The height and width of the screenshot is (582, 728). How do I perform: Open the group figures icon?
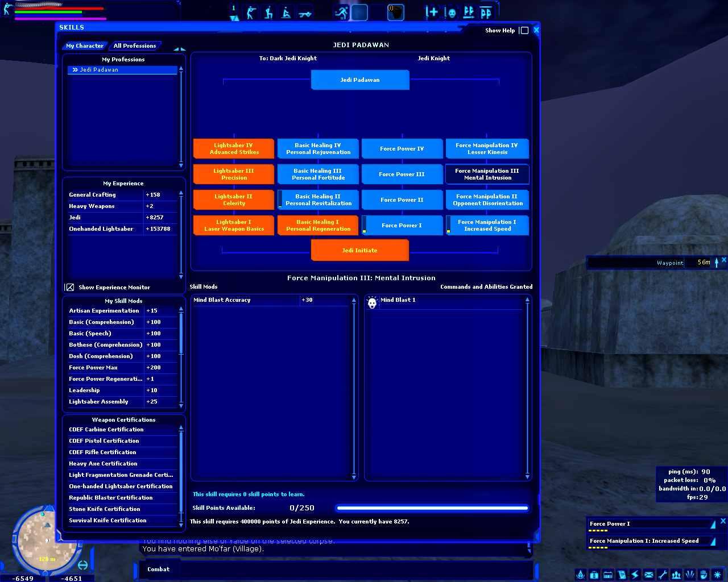coord(676,575)
